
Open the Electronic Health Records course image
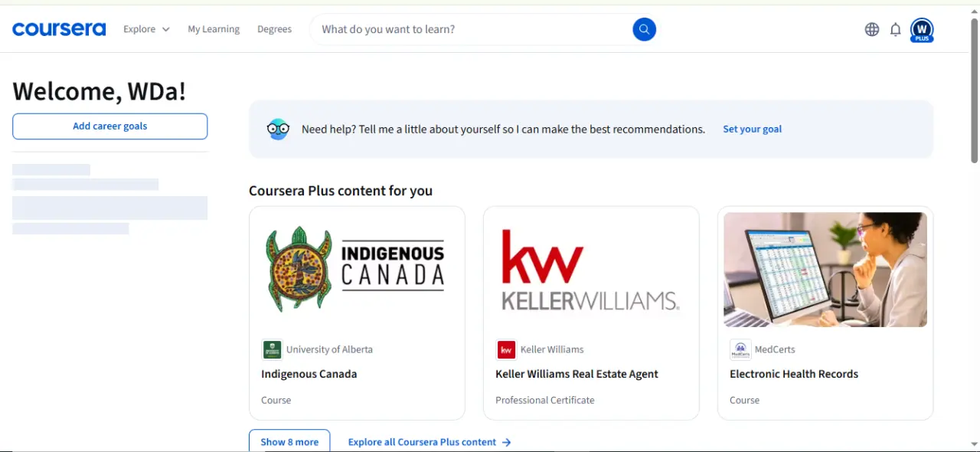click(825, 270)
